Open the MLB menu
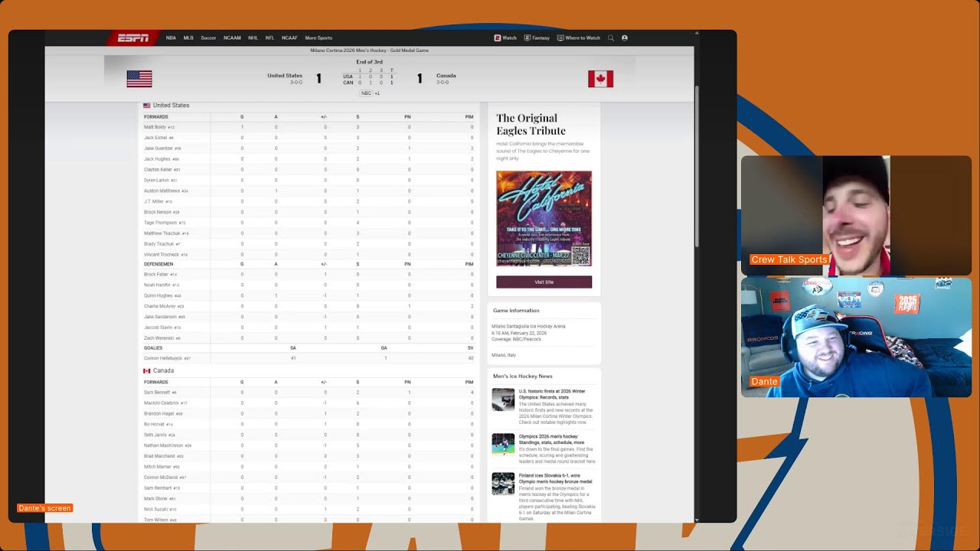Screen dimensions: 980x551 coord(188,37)
